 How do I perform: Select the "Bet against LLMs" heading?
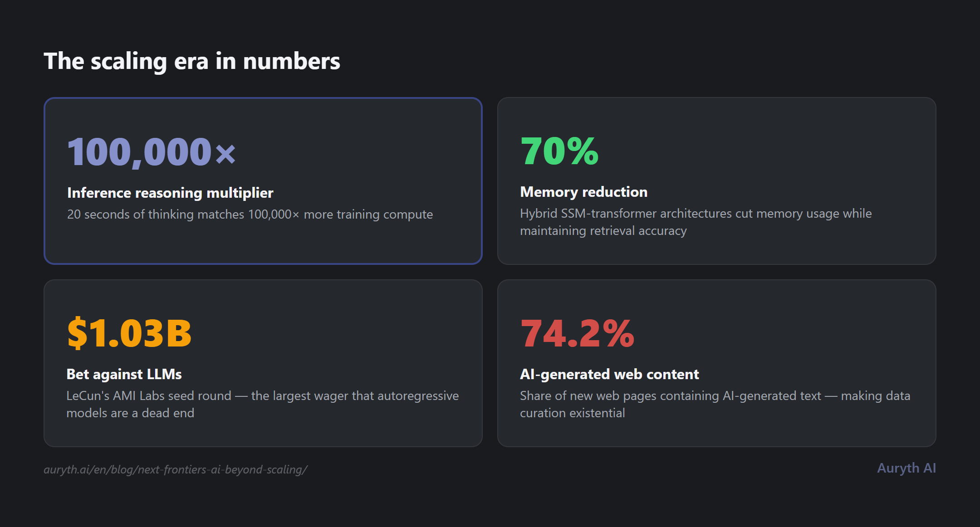pyautogui.click(x=124, y=374)
